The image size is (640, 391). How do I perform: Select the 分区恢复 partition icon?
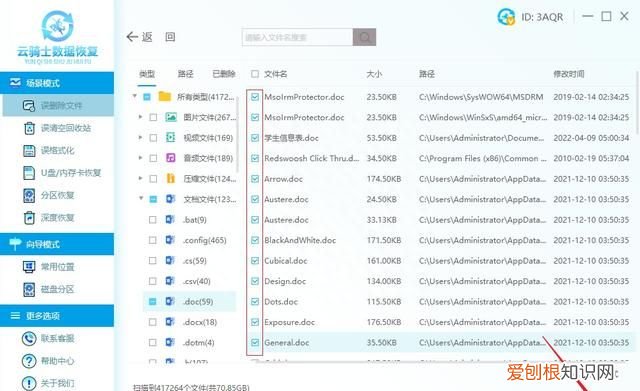(x=29, y=196)
